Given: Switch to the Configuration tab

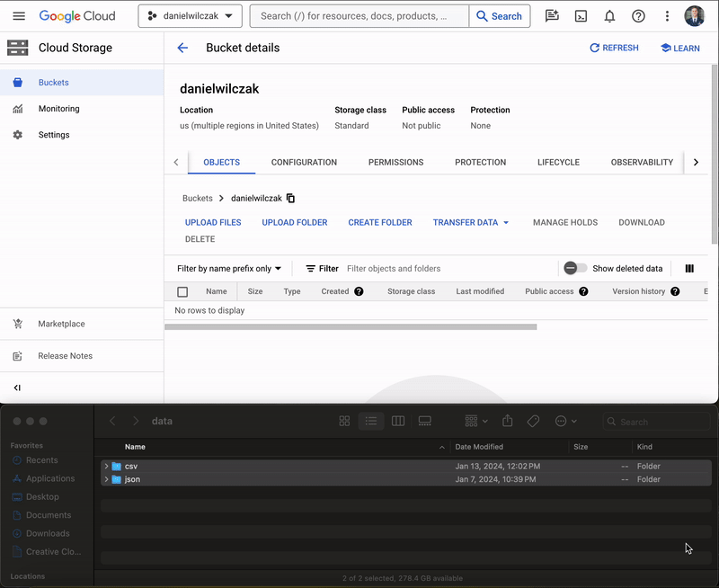Looking at the screenshot, I should click(304, 163).
